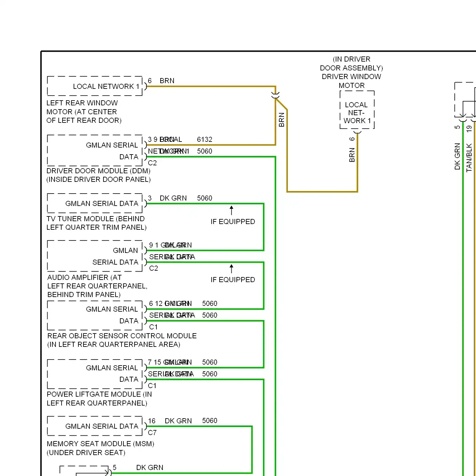Click the vertical TAN/BLK wire label
This screenshot has height=476, width=476.
tap(469, 158)
